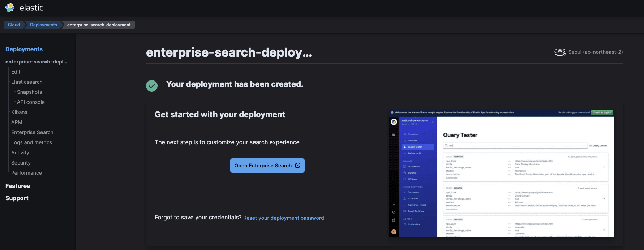Image resolution: width=644 pixels, height=250 pixels.
Task: Click Your deployment has been created text
Action: (x=235, y=84)
